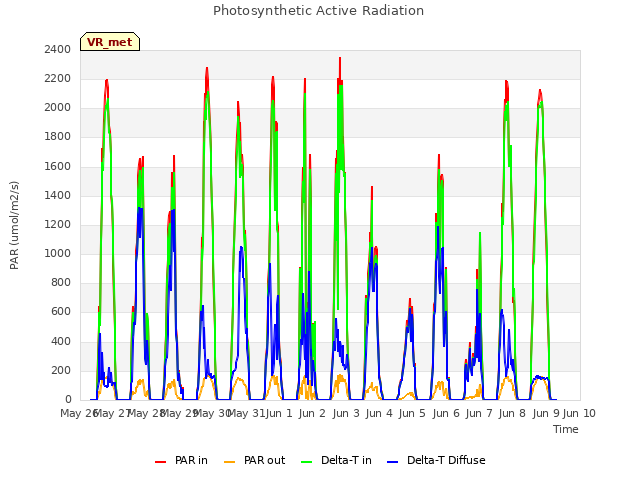640x480 pixels.
Task: Click the 800 y-axis tick label
Action: click(x=61, y=282)
